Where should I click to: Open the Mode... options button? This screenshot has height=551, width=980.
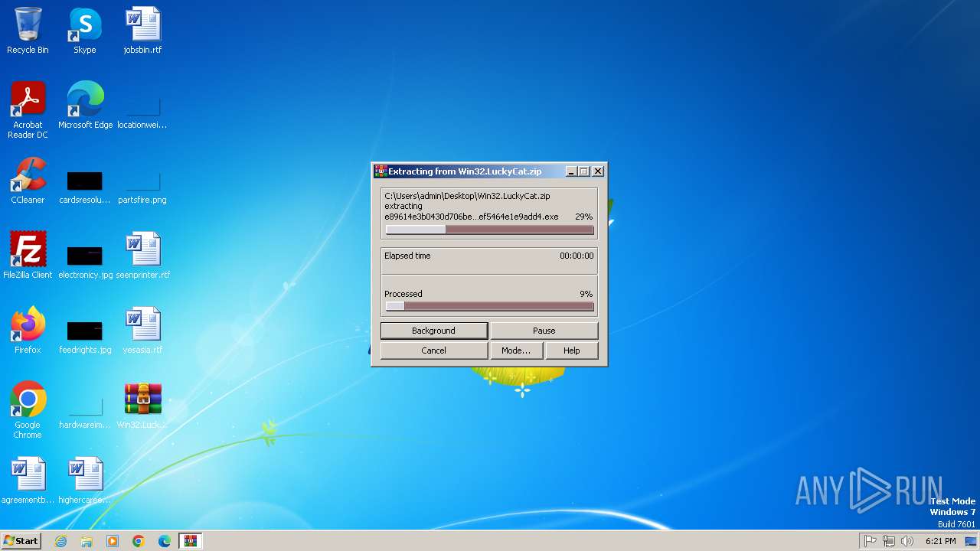pyautogui.click(x=516, y=350)
